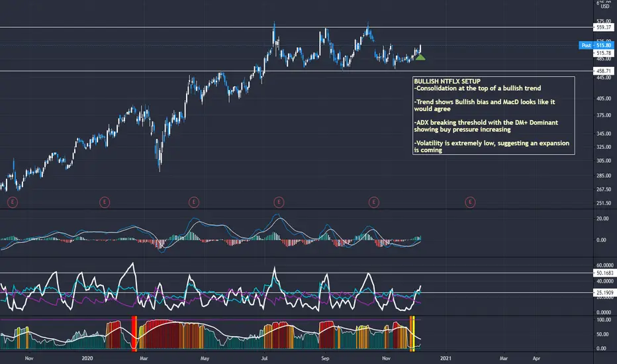The height and width of the screenshot is (364, 617).
Task: Click the 285.00 price axis value
Action: click(x=604, y=175)
